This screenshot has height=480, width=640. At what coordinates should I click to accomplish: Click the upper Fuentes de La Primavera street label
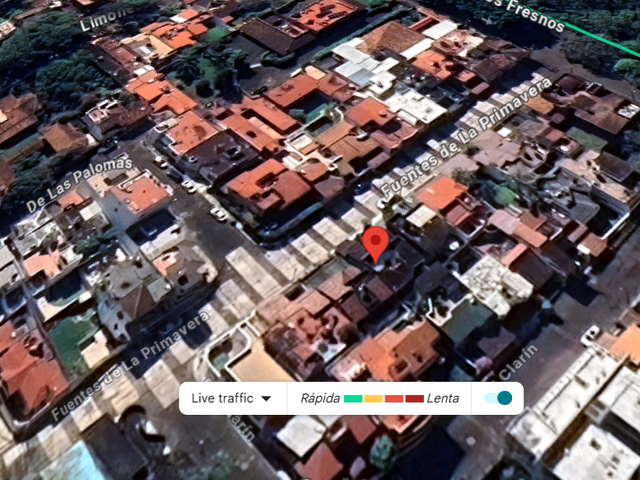coord(467,136)
